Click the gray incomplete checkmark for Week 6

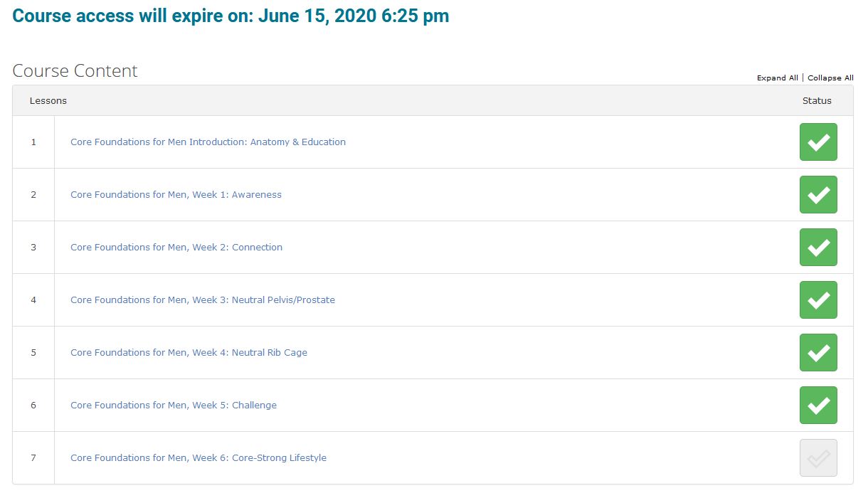[x=818, y=458]
